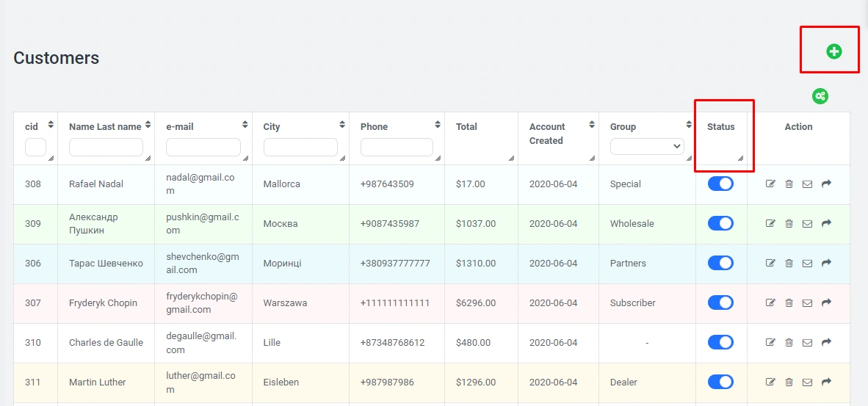The width and height of the screenshot is (868, 406).
Task: Click the Total column header
Action: point(466,127)
